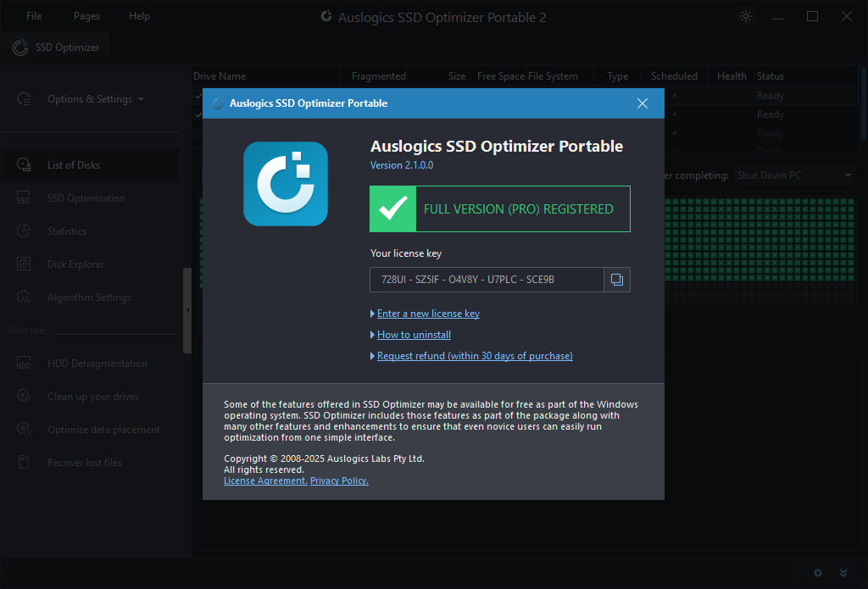868x589 pixels.
Task: Collapse the sidebar using splitter arrow
Action: tap(187, 310)
